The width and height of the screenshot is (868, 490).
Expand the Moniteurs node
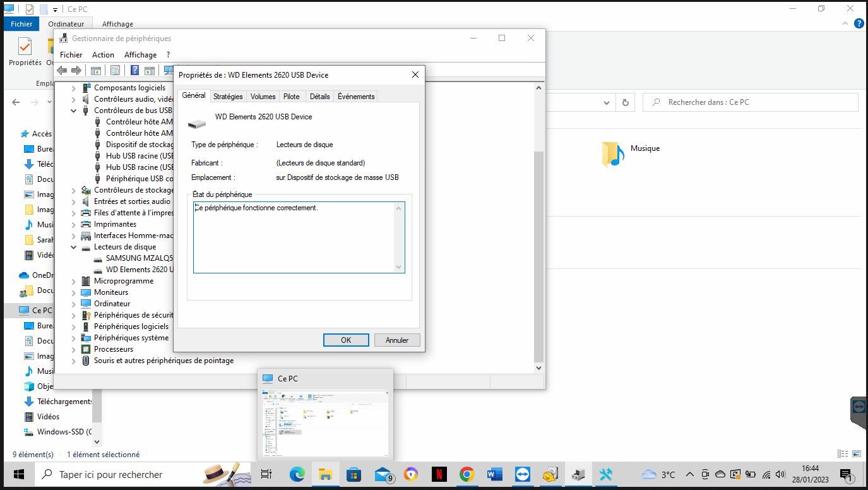click(x=74, y=292)
